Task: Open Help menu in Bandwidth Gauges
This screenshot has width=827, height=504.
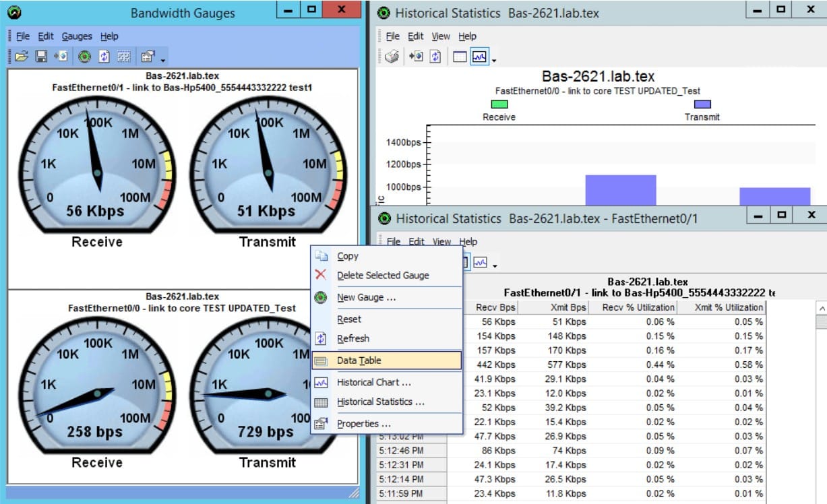Action: [x=109, y=36]
